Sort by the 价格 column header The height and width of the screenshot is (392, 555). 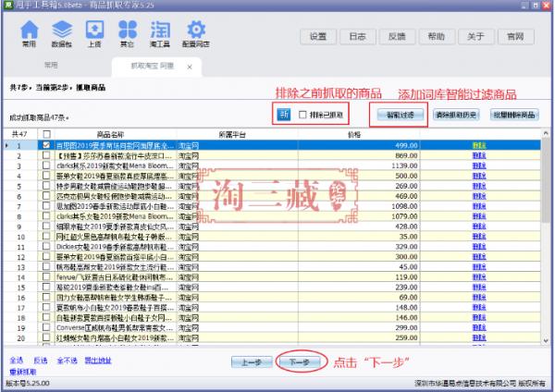[353, 135]
